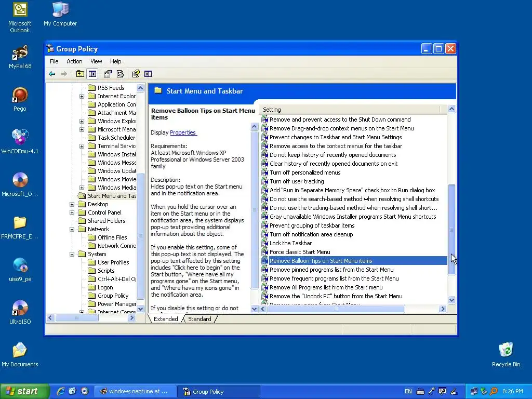Click the last toolbar icon beside Help

tap(148, 74)
